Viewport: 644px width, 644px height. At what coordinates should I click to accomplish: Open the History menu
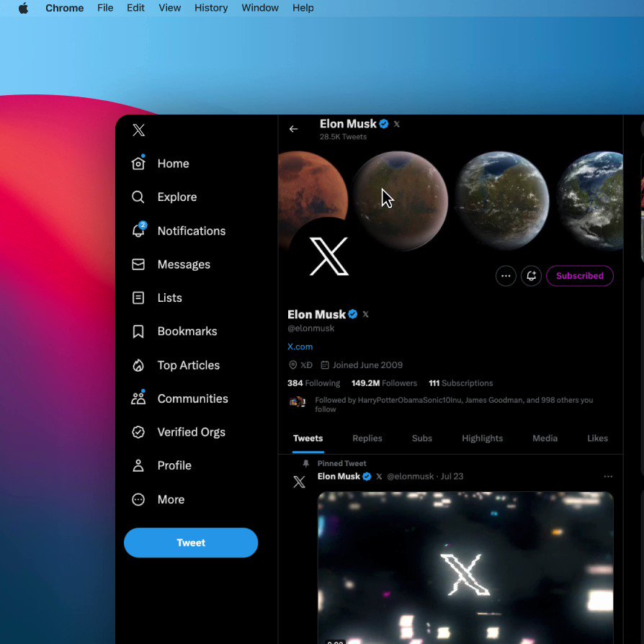[211, 8]
